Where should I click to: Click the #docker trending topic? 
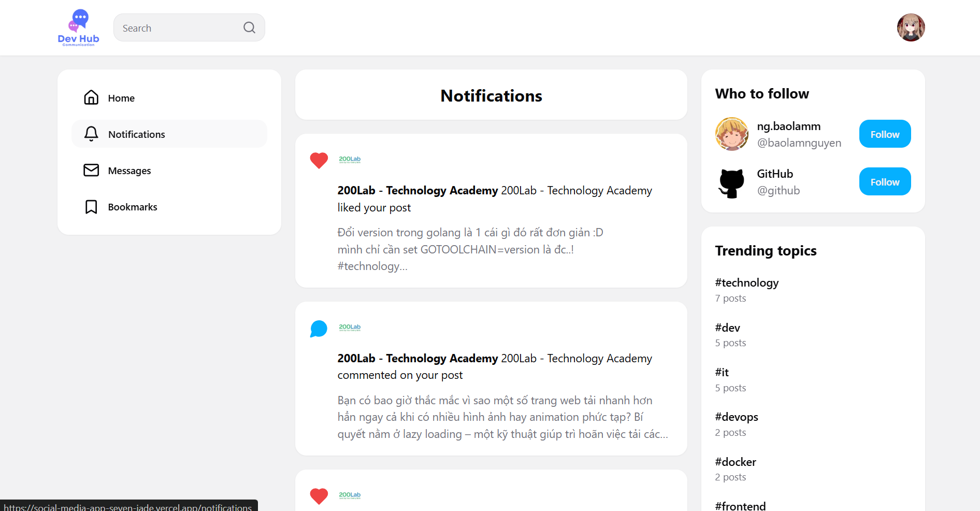click(x=735, y=462)
